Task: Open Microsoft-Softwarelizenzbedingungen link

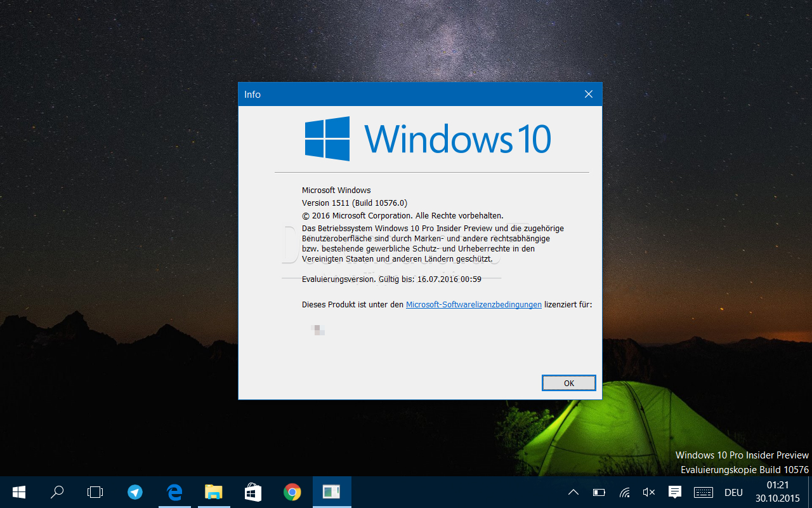Action: click(x=474, y=305)
